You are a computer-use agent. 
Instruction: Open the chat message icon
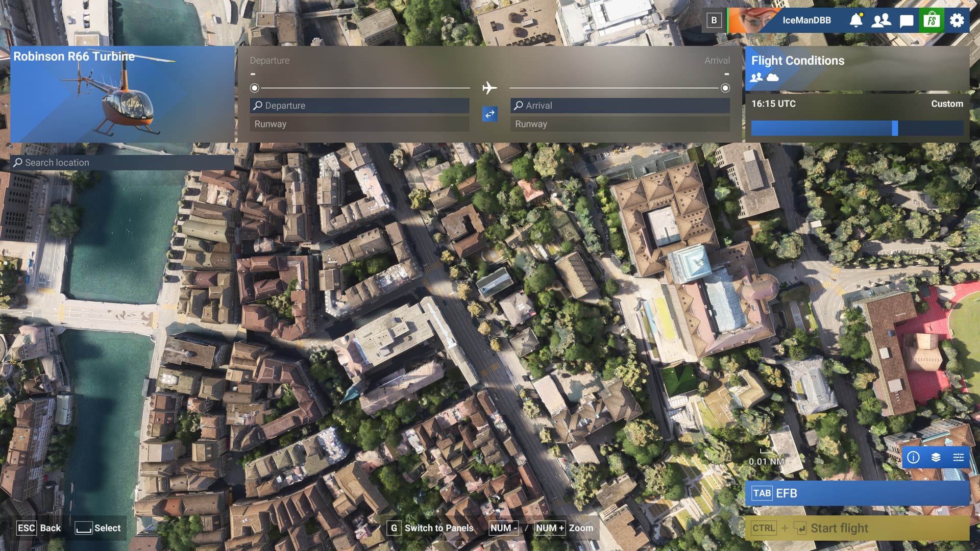(906, 21)
